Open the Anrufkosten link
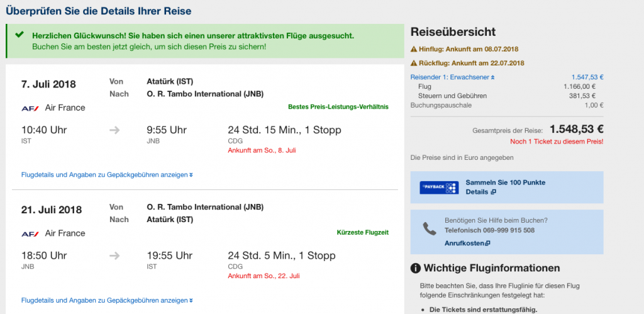644x314 pixels. coord(467,243)
